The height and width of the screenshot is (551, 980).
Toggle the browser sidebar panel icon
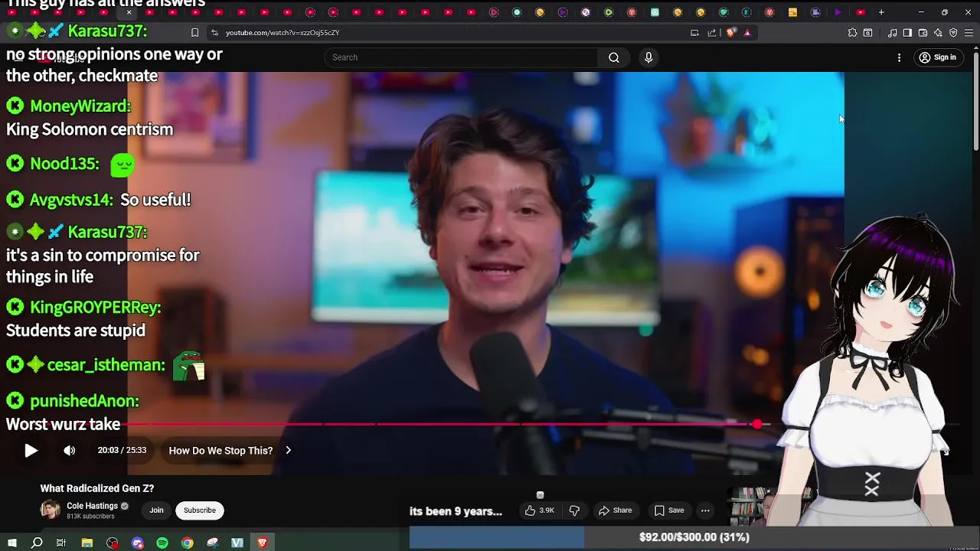907,33
